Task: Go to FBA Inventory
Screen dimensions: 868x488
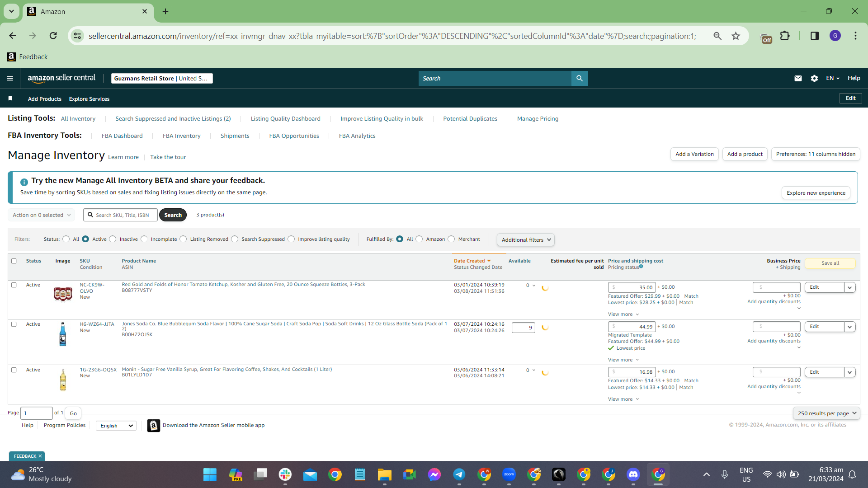Action: pyautogui.click(x=181, y=136)
